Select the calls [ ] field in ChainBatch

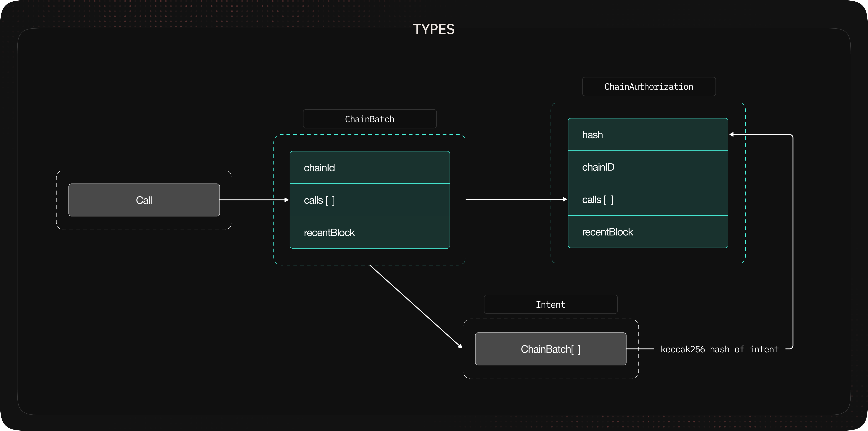point(370,200)
